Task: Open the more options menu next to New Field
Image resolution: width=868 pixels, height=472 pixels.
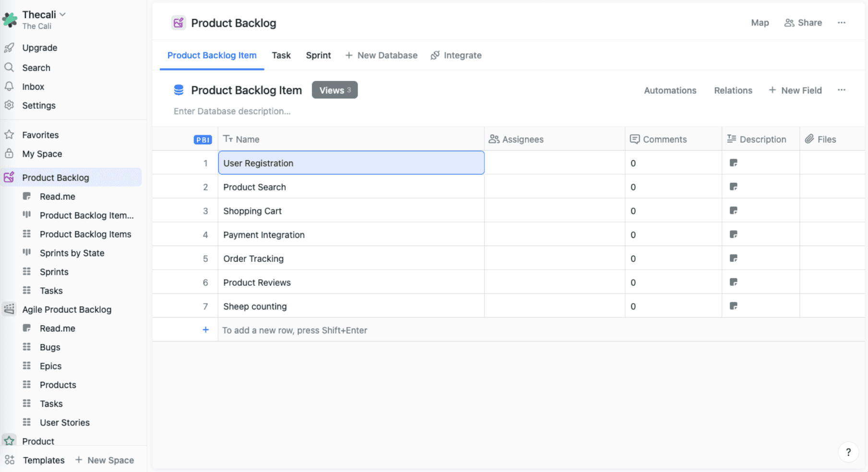Action: point(842,90)
